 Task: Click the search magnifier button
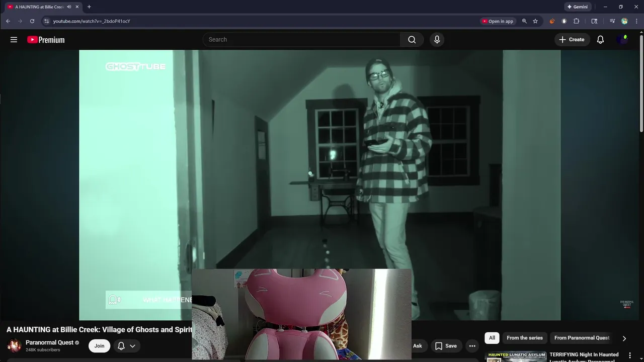[412, 40]
